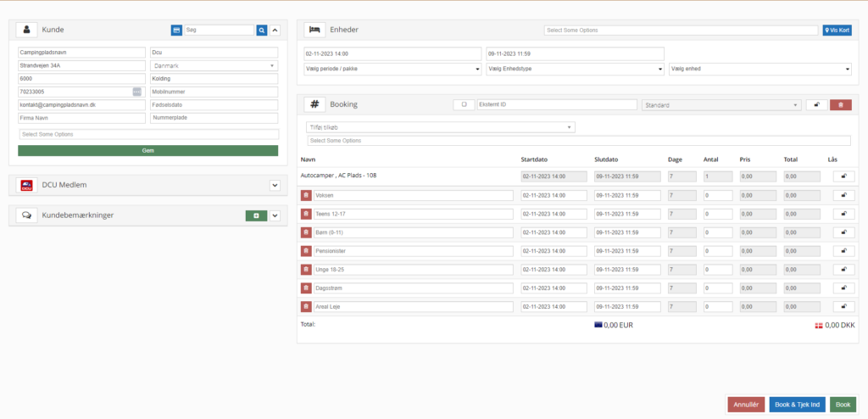Delete the Voksen row with trash icon
The width and height of the screenshot is (868, 419).
306,195
